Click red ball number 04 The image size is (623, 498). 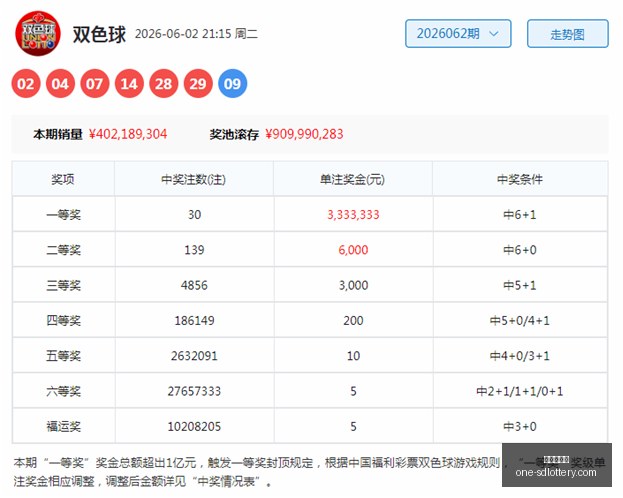(x=60, y=83)
